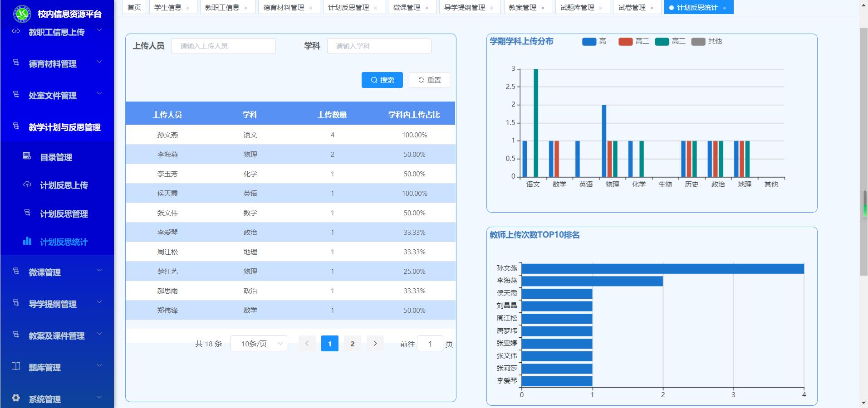Click the book icon beside 题库管理
Image resolution: width=868 pixels, height=408 pixels.
[x=16, y=366]
